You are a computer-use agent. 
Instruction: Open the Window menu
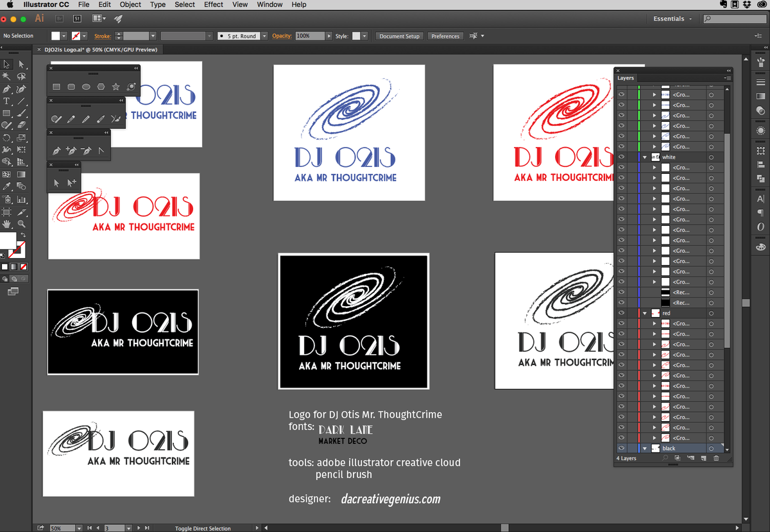coord(269,4)
